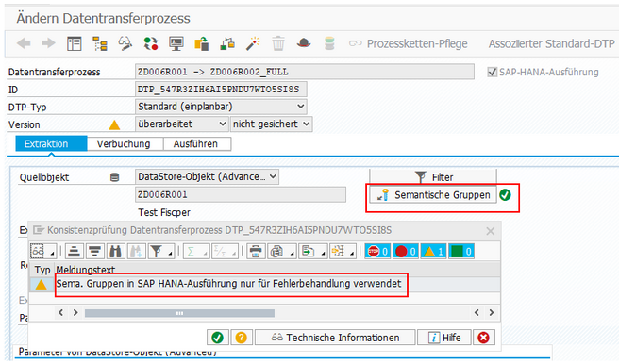Click the left scroll arrow near scrollbar start
619x364 pixels.
[60, 313]
